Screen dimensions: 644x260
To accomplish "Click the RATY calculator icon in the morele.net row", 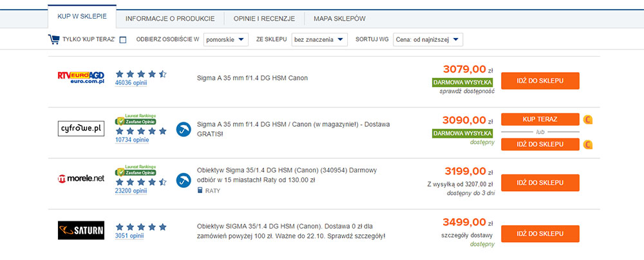I will (200, 190).
